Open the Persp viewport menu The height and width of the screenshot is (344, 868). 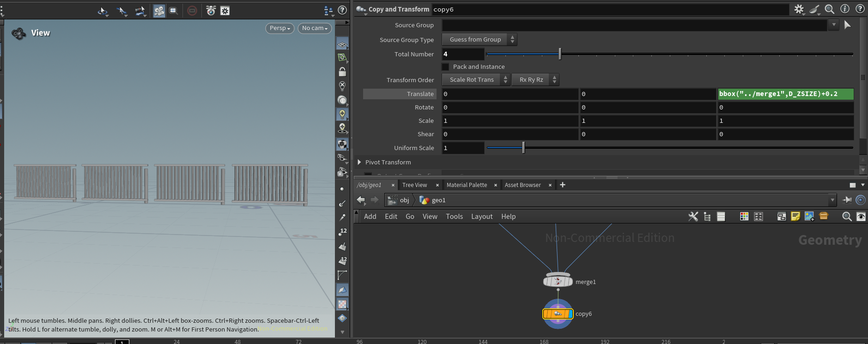280,28
